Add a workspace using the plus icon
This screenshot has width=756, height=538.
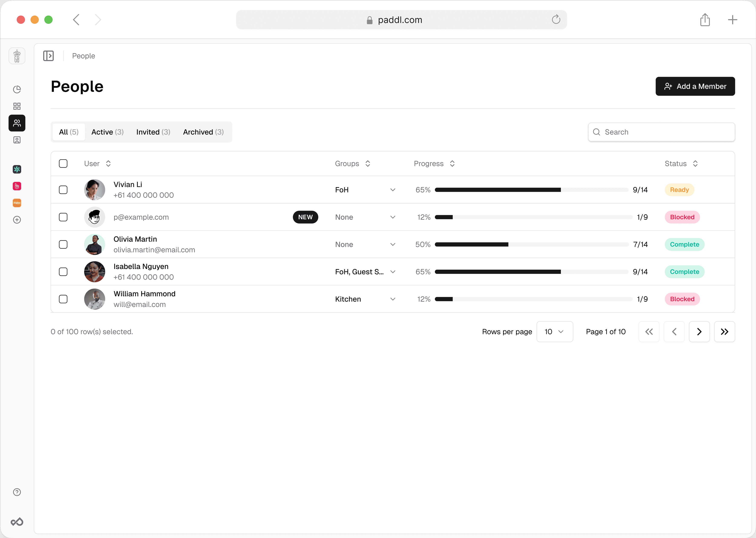coord(17,220)
